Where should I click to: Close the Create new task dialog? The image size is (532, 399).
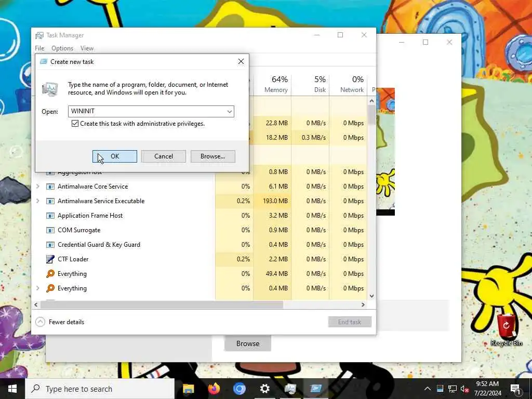(241, 61)
